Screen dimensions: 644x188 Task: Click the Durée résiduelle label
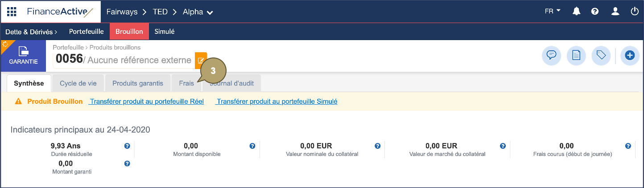coord(72,154)
